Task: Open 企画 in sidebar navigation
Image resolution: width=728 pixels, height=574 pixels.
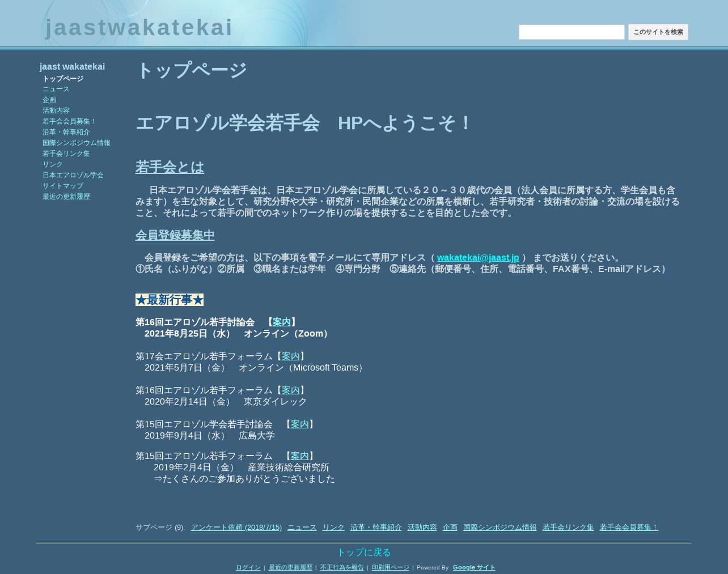Action: 49,100
